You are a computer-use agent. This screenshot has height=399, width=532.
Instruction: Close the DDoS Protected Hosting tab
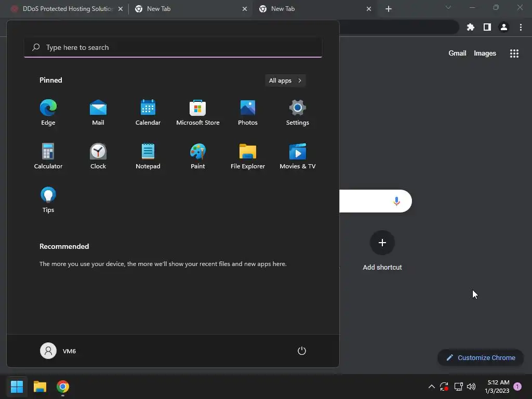(121, 9)
